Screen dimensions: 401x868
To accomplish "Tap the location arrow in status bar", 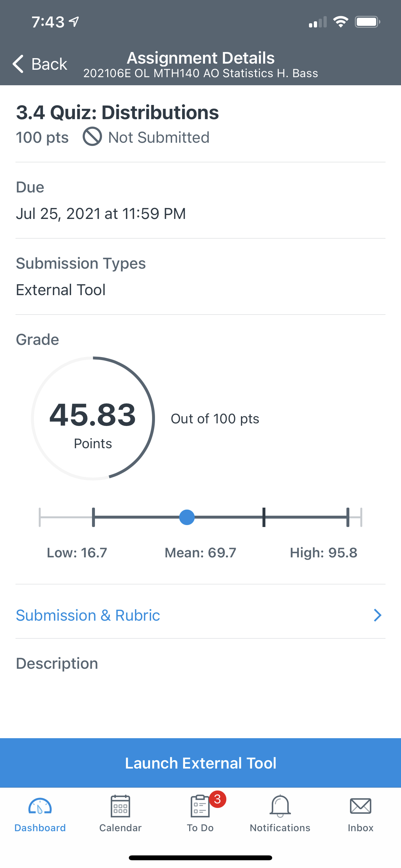I will tap(74, 22).
